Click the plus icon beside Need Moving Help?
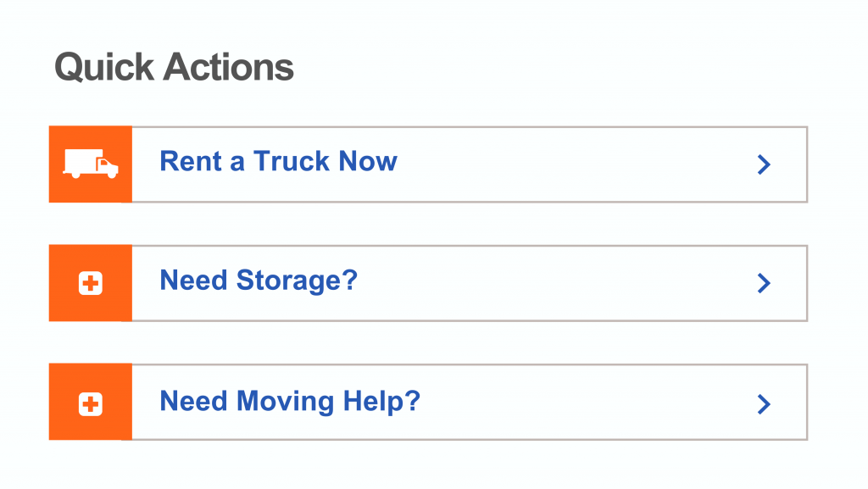Image resolution: width=868 pixels, height=489 pixels. coord(90,402)
